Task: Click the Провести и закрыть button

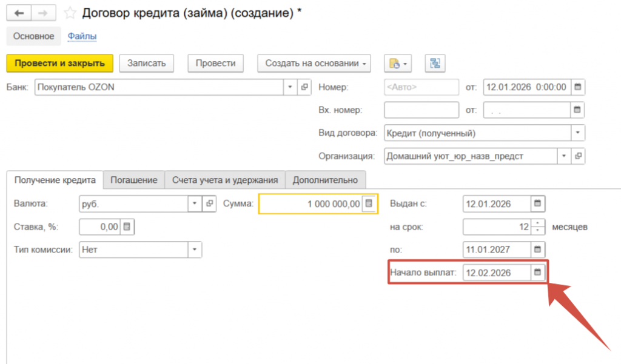Action: tap(59, 63)
